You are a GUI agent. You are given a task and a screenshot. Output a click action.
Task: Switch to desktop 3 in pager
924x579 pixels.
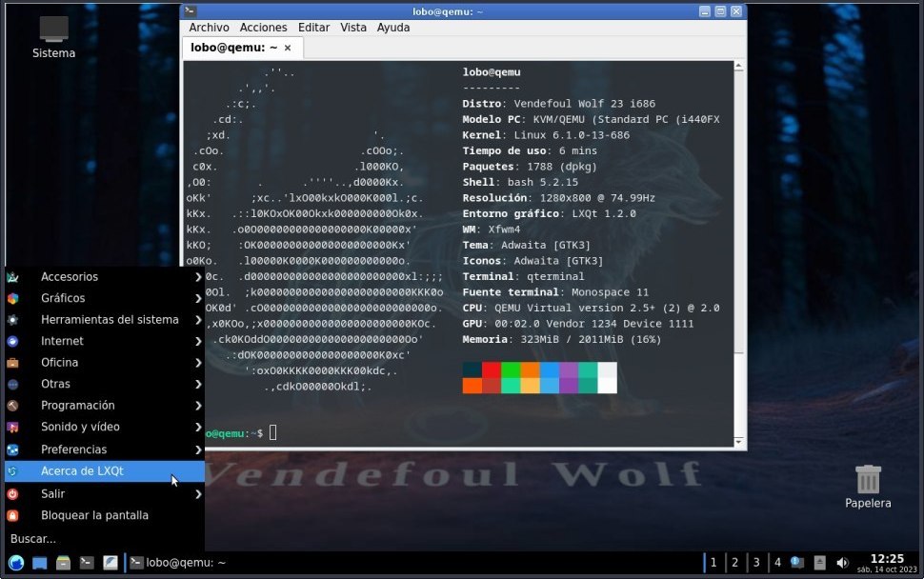756,563
